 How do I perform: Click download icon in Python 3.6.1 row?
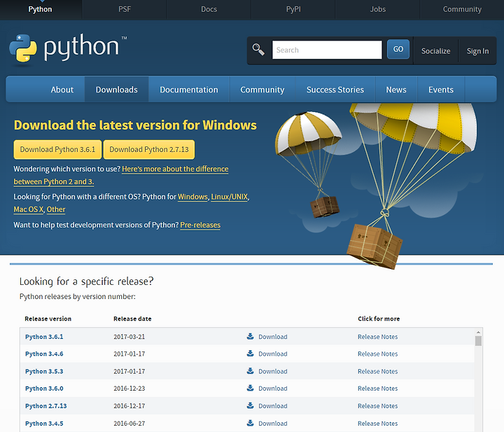click(250, 336)
